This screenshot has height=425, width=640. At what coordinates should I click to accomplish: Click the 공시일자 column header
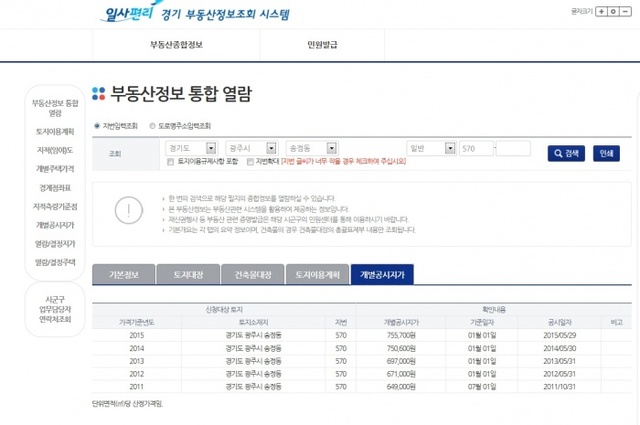pyautogui.click(x=559, y=323)
